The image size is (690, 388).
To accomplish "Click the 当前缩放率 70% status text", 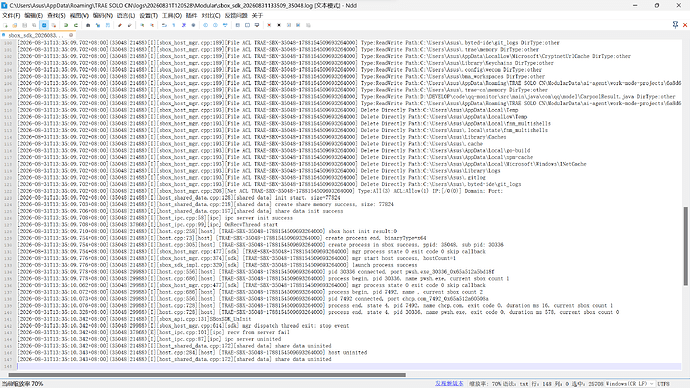I will [x=22, y=384].
